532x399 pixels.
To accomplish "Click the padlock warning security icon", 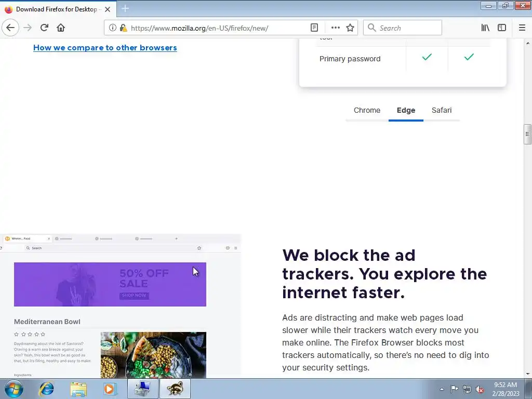I will (123, 28).
